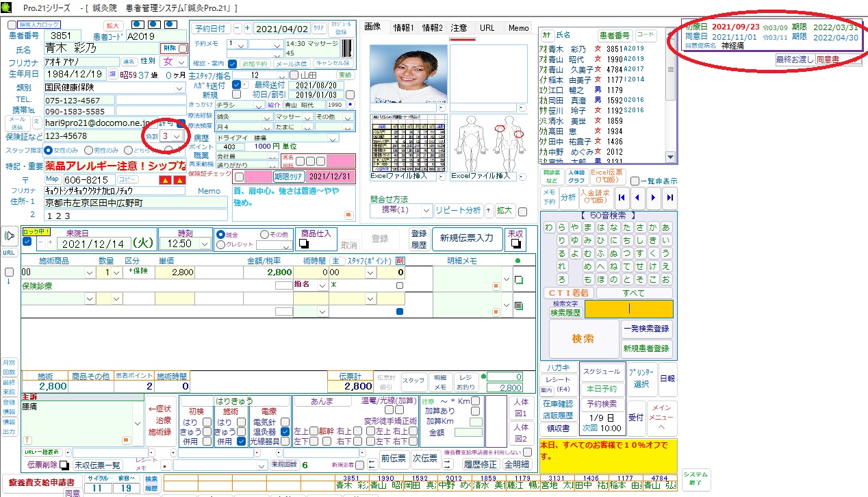868x497 pixels.
Task: Open the 類別 insurance type dropdown
Action: click(x=179, y=88)
